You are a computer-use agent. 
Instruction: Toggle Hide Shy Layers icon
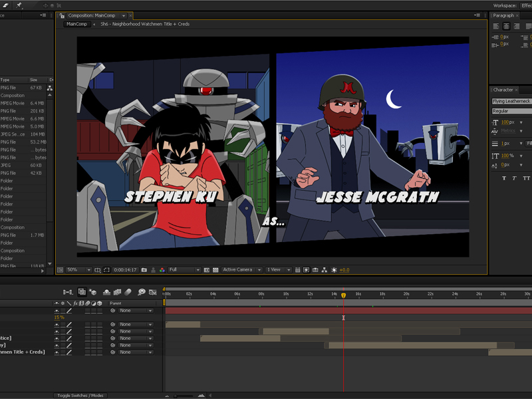coord(106,292)
